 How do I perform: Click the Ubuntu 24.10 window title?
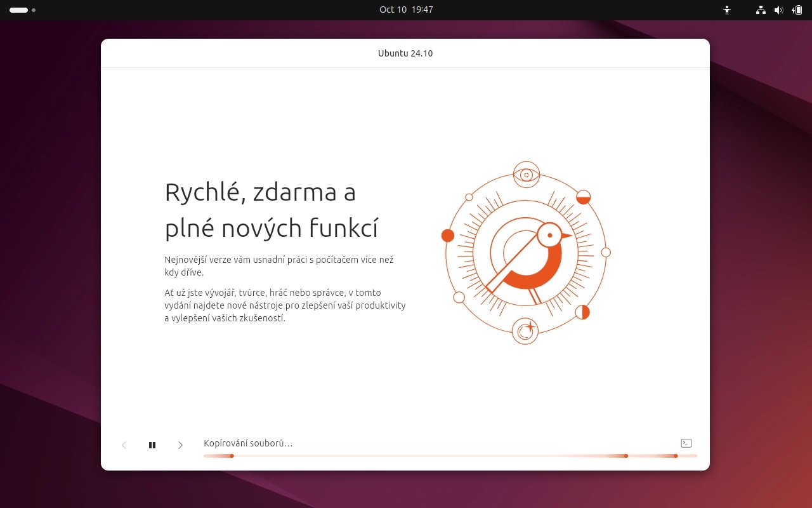coord(405,53)
